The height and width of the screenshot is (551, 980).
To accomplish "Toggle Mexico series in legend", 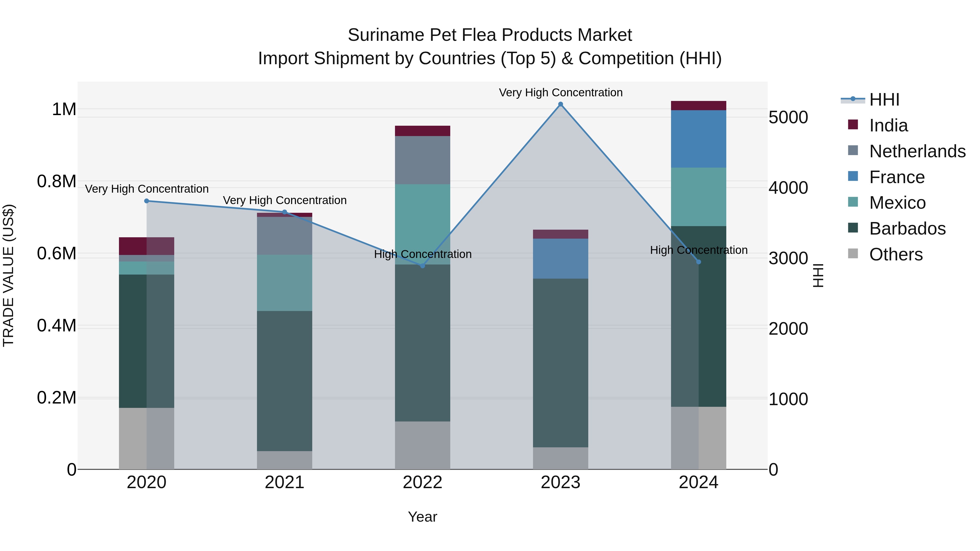I will 887,203.
